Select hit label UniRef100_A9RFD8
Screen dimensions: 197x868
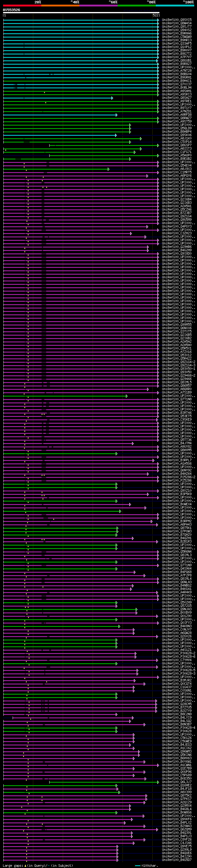coord(177,115)
